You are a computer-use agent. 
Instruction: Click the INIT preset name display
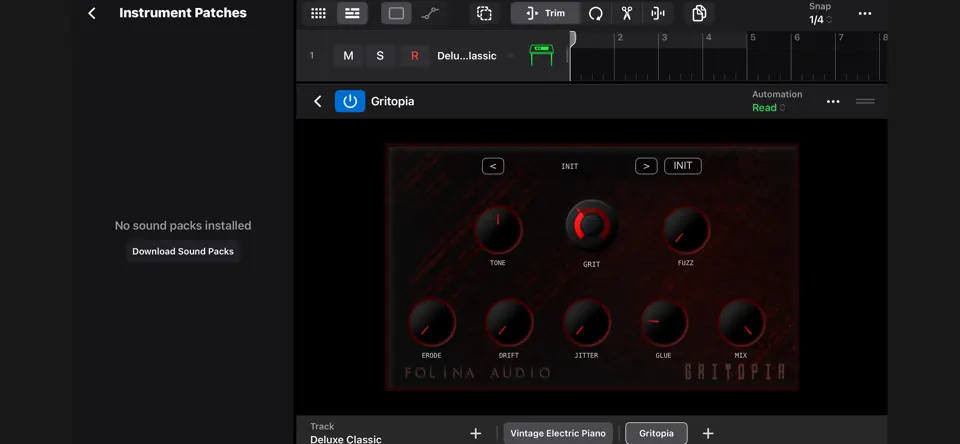click(x=569, y=167)
